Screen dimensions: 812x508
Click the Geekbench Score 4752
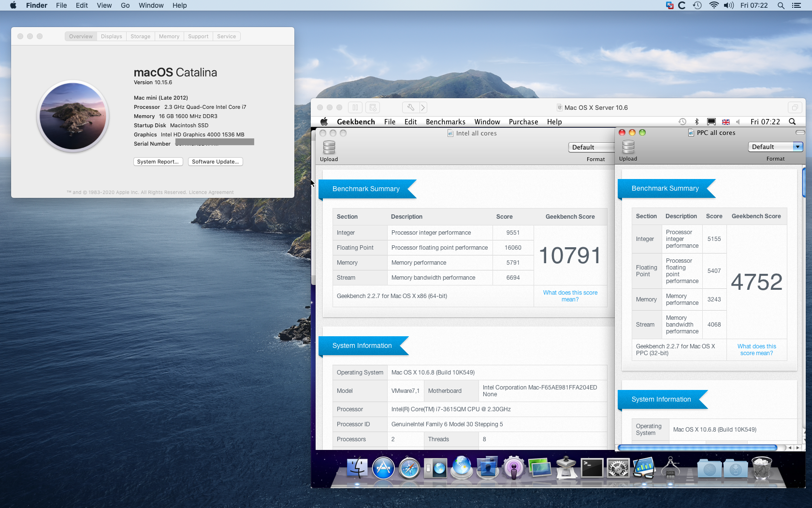[x=757, y=282]
